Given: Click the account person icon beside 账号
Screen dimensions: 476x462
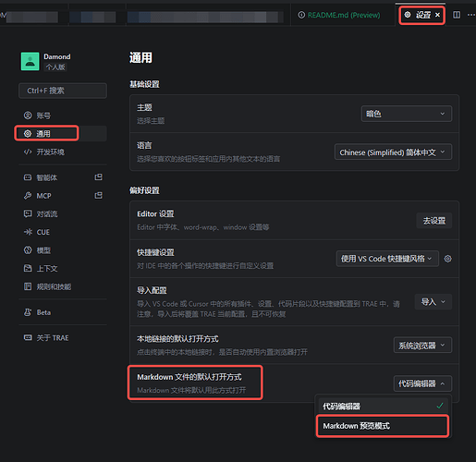Looking at the screenshot, I should (28, 115).
